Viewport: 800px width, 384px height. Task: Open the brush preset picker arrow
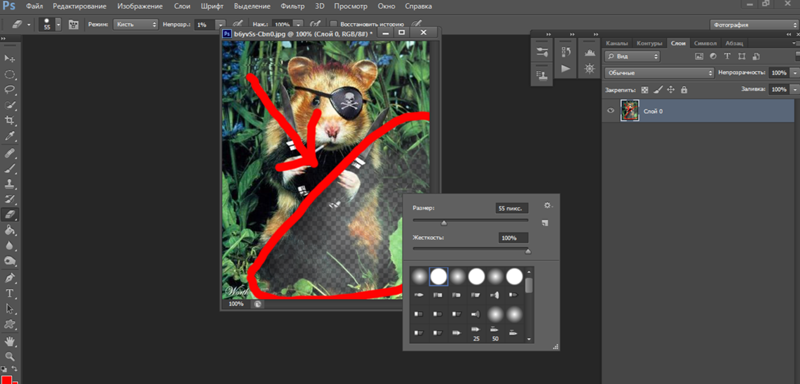[58, 24]
